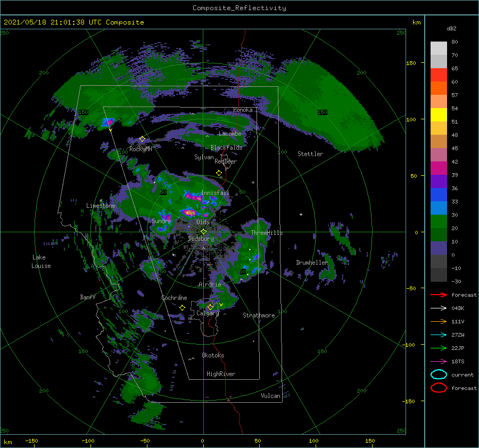The width and height of the screenshot is (479, 448).
Task: Click the Blackfalds city label
Action: [226, 148]
